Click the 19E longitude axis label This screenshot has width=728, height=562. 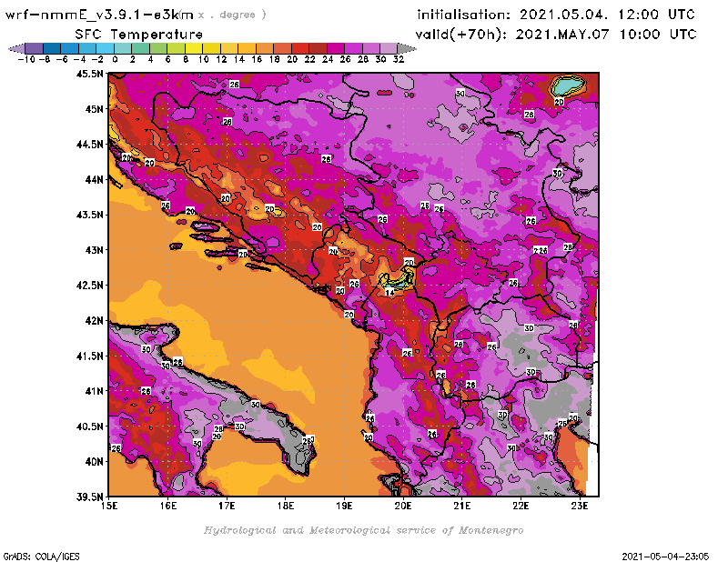[x=345, y=505]
